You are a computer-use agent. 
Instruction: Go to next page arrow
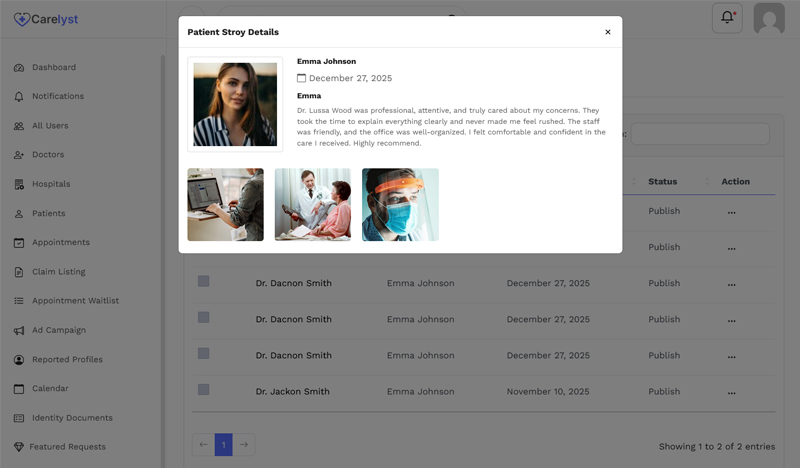(x=244, y=445)
